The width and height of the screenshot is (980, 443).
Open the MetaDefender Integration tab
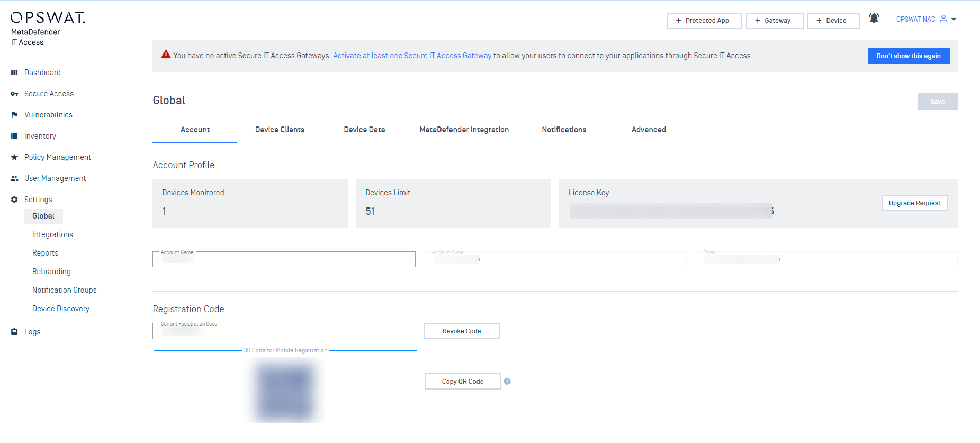pyautogui.click(x=464, y=130)
